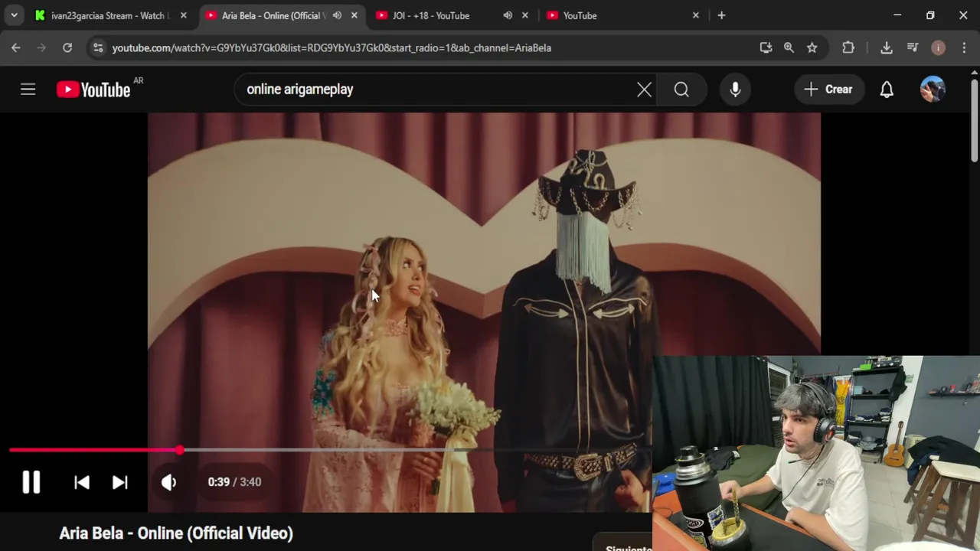Skip to previous video

point(82,482)
